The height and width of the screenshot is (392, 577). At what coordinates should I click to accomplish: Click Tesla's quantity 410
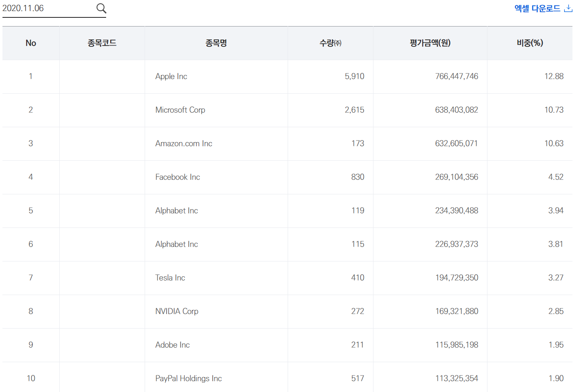click(358, 278)
